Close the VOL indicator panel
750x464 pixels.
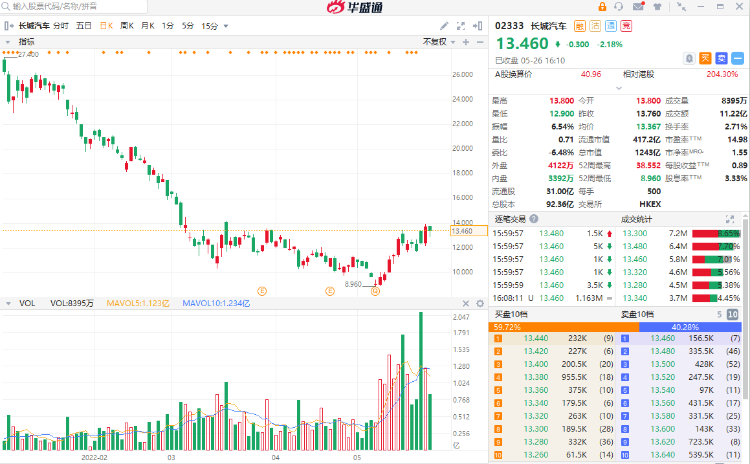(466, 303)
